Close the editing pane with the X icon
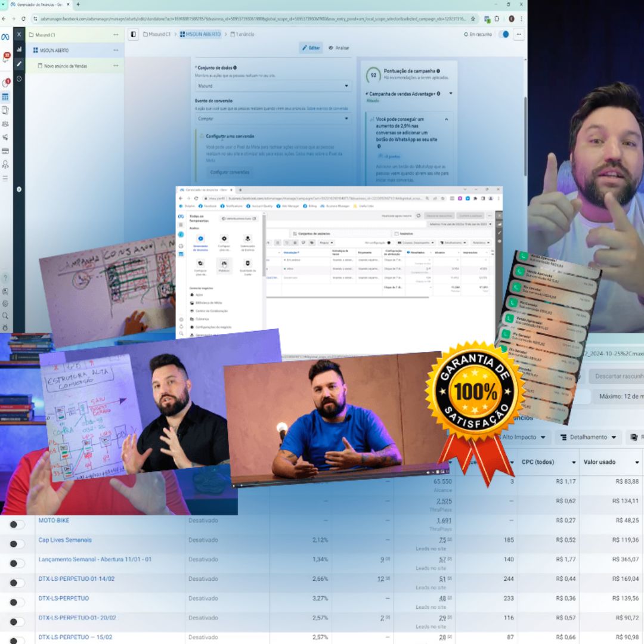 pyautogui.click(x=19, y=35)
